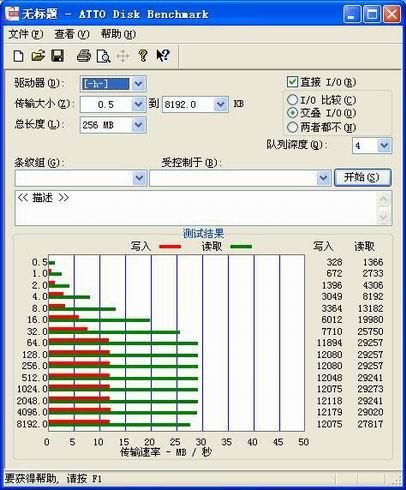
Task: Click the KB unit label
Action: click(x=239, y=104)
